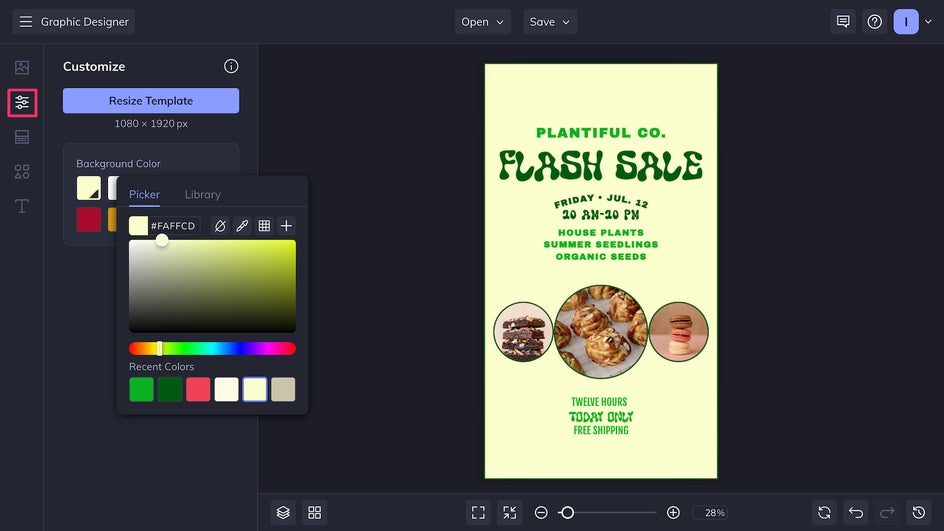Redo the last action
Image resolution: width=944 pixels, height=531 pixels.
(887, 512)
